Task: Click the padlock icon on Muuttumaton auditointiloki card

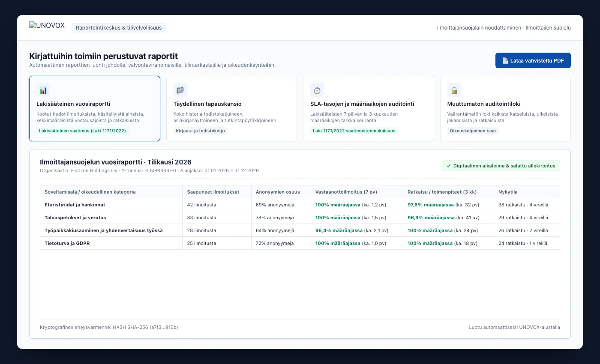Action: tap(454, 90)
